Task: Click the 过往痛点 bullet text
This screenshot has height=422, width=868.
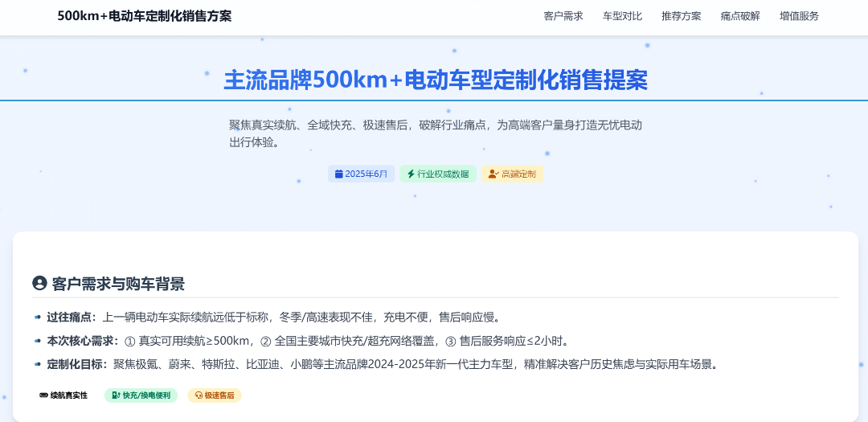Action: 273,318
